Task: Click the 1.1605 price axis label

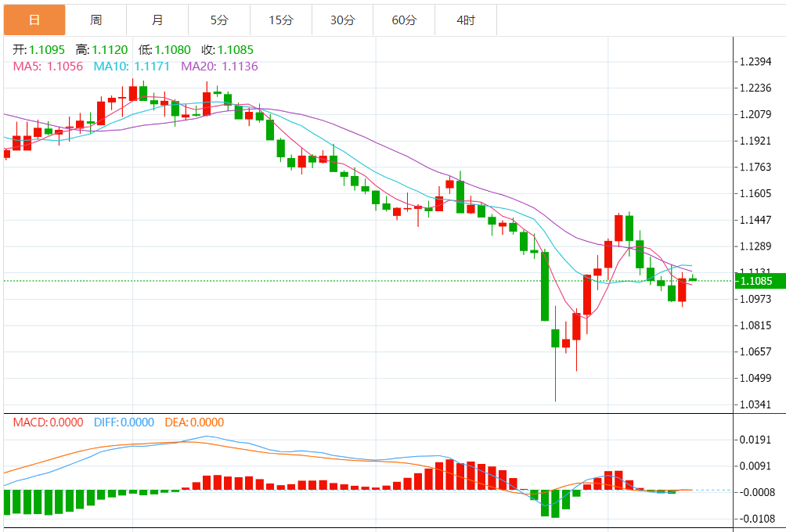Action: [756, 193]
